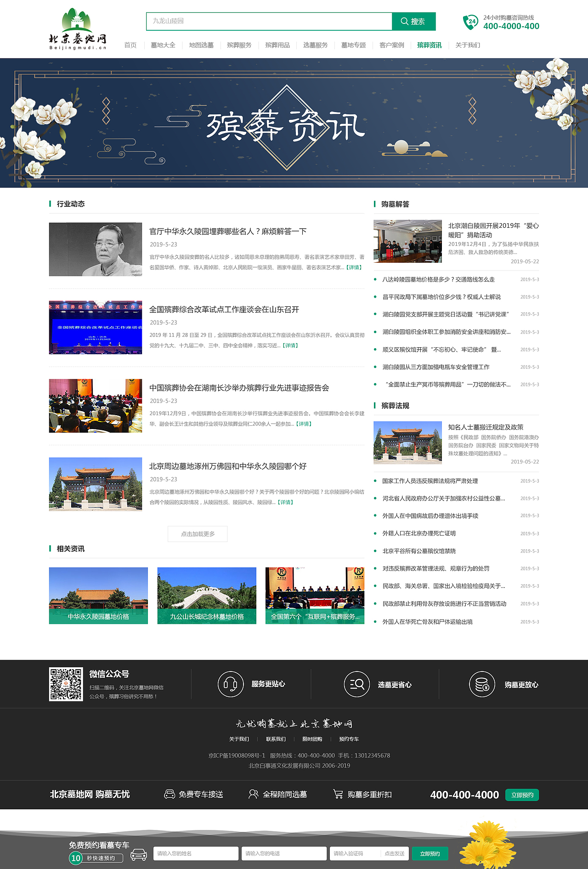Open the 墓地专题 menu item

coord(354,45)
